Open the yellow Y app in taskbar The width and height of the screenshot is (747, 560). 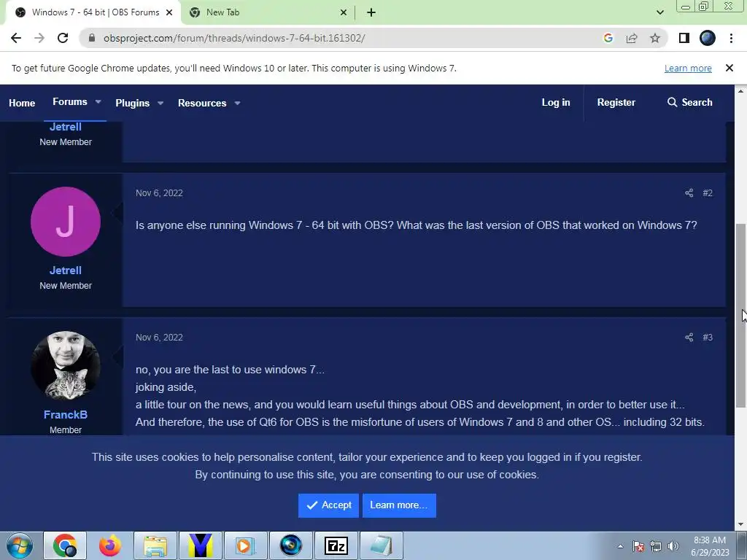click(x=201, y=545)
